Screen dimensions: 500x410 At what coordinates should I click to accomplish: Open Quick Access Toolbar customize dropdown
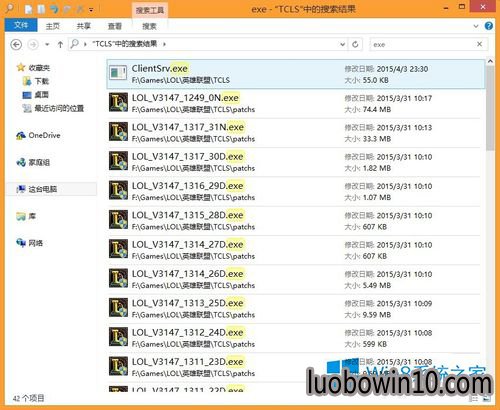pos(91,10)
